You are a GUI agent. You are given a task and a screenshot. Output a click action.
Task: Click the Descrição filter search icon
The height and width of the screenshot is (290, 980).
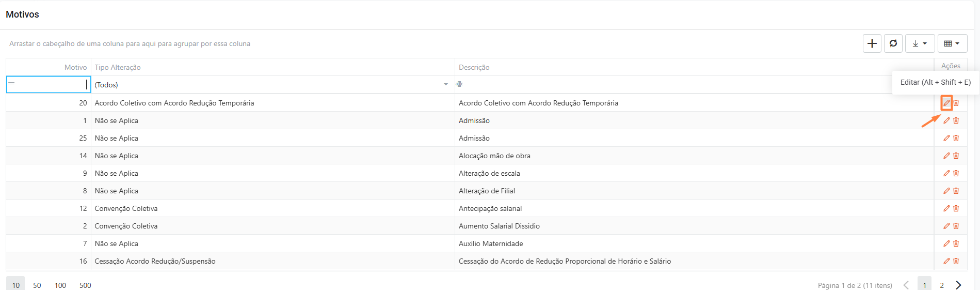click(x=459, y=84)
